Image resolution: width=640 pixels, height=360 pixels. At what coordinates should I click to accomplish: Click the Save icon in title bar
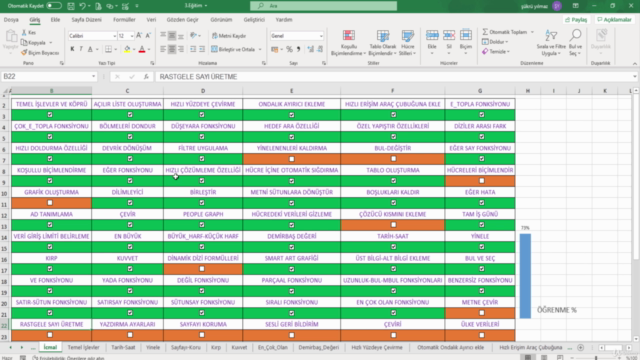click(71, 6)
